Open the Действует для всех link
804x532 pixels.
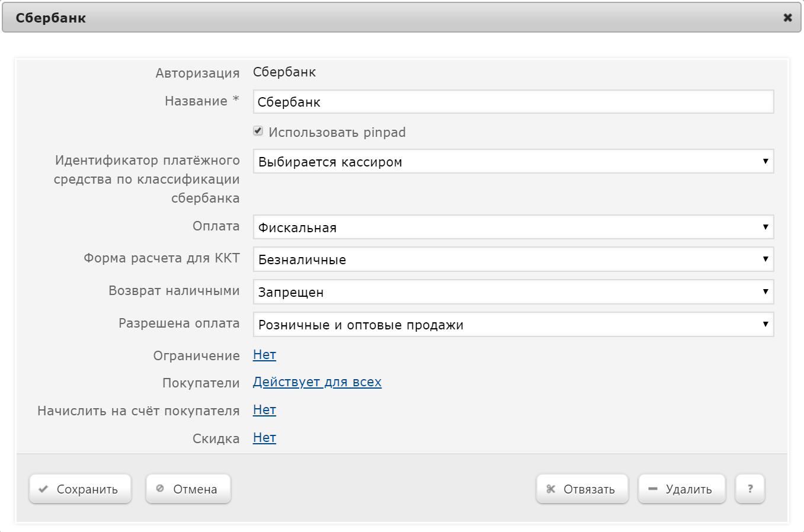[317, 382]
